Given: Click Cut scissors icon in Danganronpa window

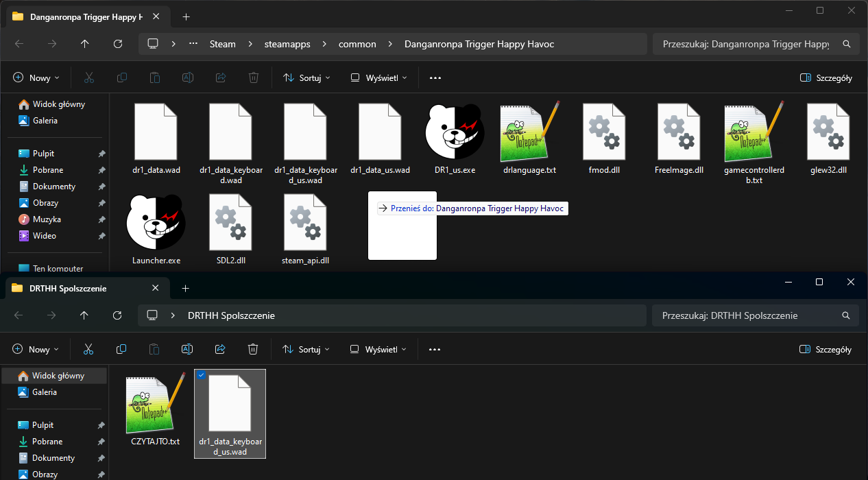Looking at the screenshot, I should pyautogui.click(x=88, y=77).
